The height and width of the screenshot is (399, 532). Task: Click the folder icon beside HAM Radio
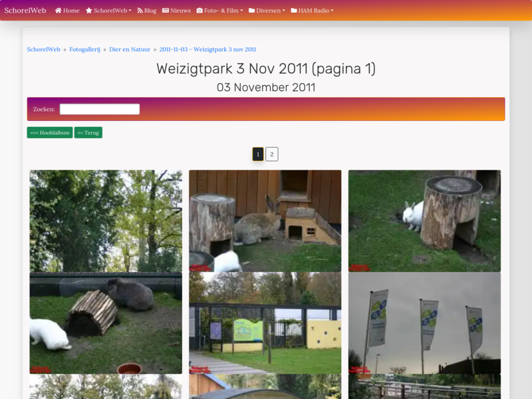pos(294,11)
